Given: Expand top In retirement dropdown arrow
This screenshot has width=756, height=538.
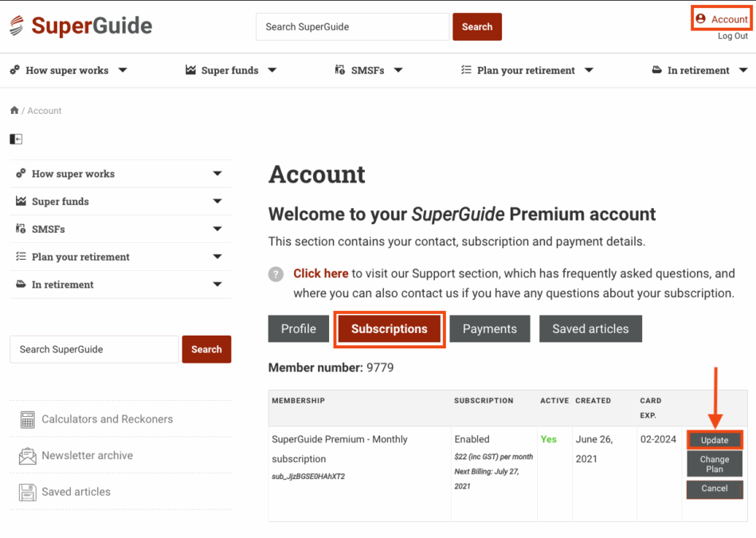Looking at the screenshot, I should coord(743,70).
